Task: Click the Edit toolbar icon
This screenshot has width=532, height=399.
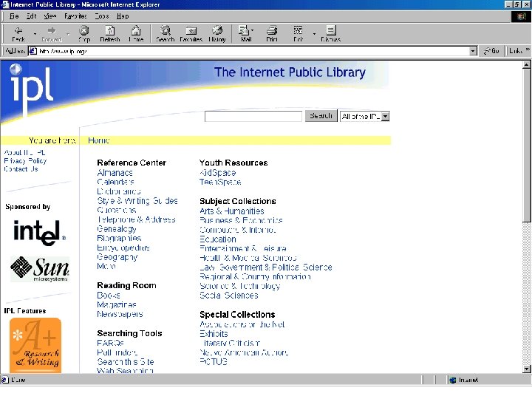Action: point(298,31)
